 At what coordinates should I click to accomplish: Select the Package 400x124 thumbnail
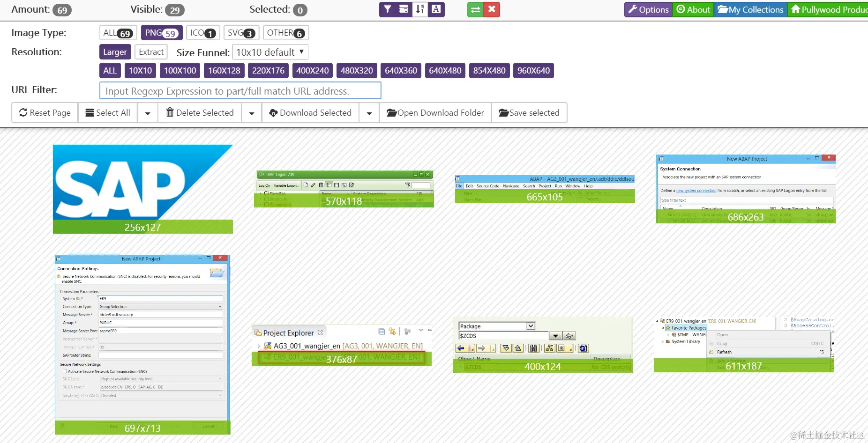click(543, 345)
